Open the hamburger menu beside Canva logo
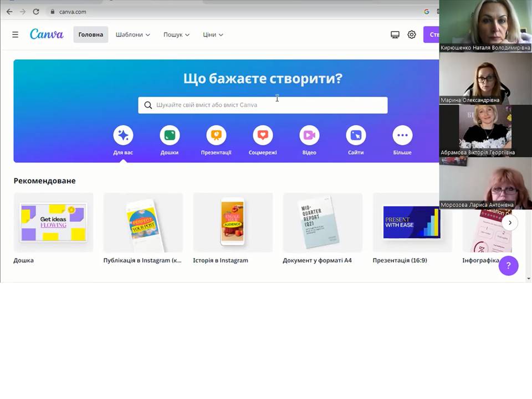The image size is (532, 399). (x=16, y=34)
